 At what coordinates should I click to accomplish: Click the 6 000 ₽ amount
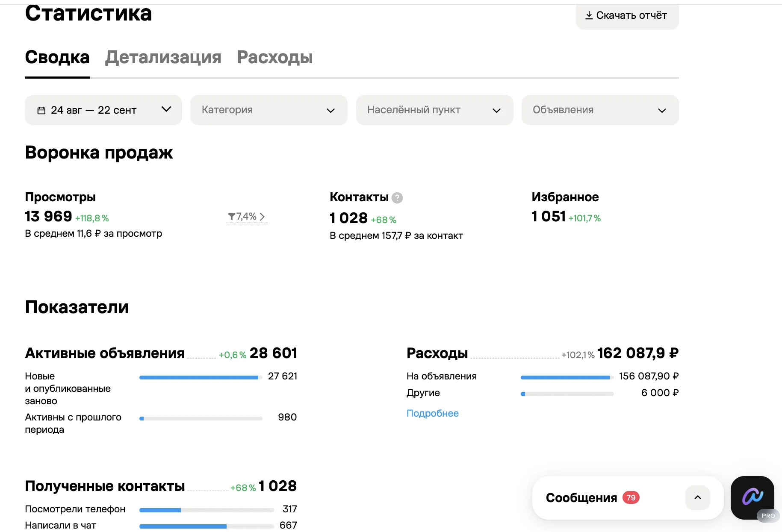[660, 393]
